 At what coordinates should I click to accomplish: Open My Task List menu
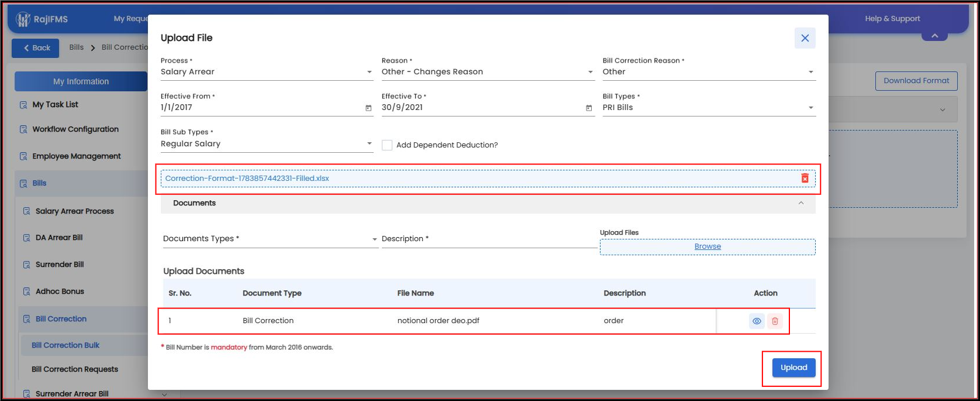pyautogui.click(x=55, y=105)
